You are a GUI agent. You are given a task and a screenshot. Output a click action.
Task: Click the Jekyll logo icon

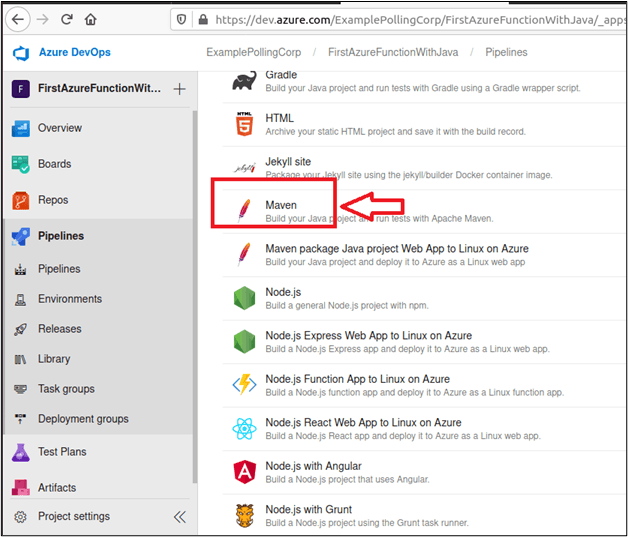(x=244, y=168)
